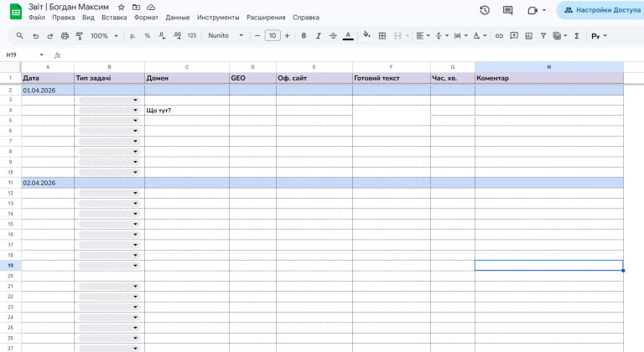
Task: Open the Правка menu
Action: (x=63, y=18)
